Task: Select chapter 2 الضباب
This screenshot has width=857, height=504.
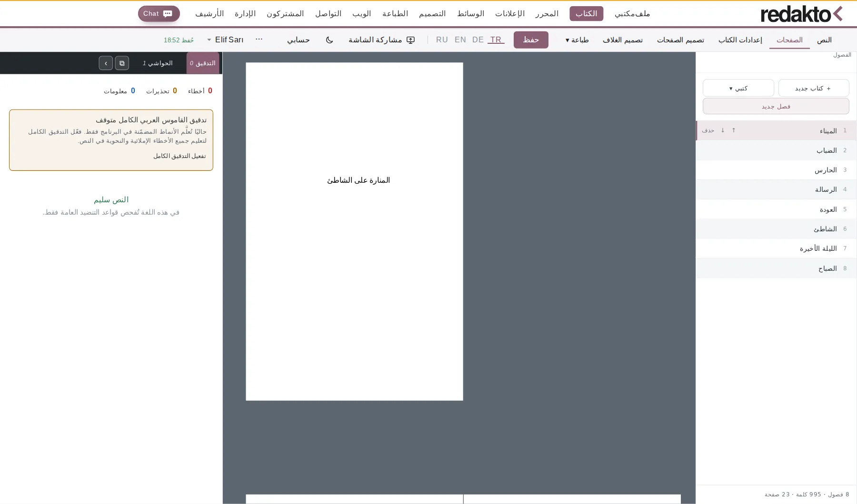Action: (x=776, y=150)
